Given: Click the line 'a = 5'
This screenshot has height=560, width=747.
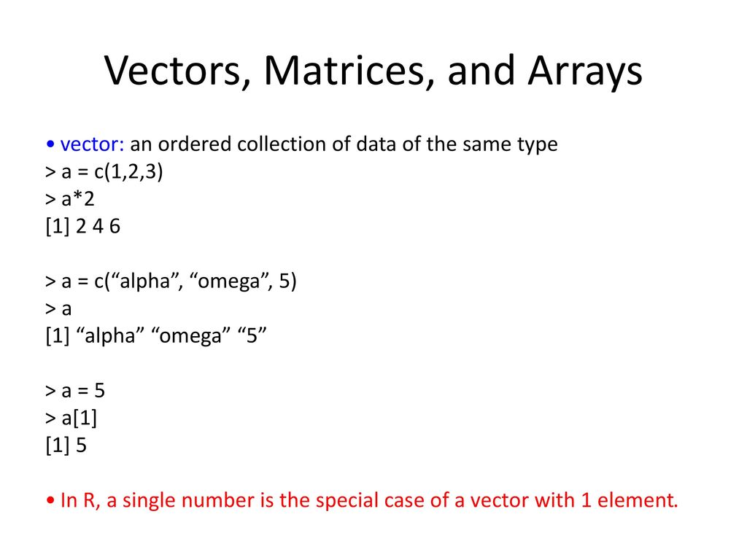Looking at the screenshot, I should pyautogui.click(x=75, y=391).
